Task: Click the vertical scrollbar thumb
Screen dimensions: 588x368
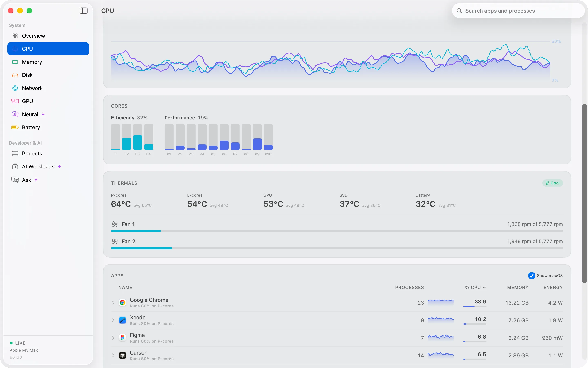Action: (584, 193)
